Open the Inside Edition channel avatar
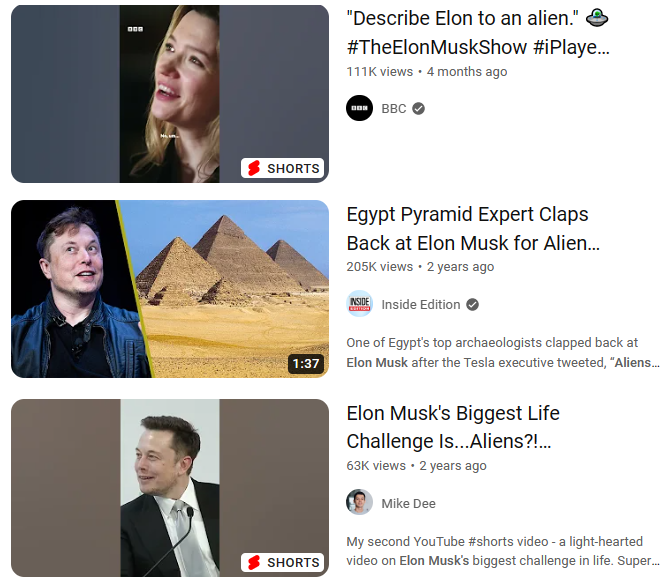This screenshot has height=579, width=662. point(359,304)
